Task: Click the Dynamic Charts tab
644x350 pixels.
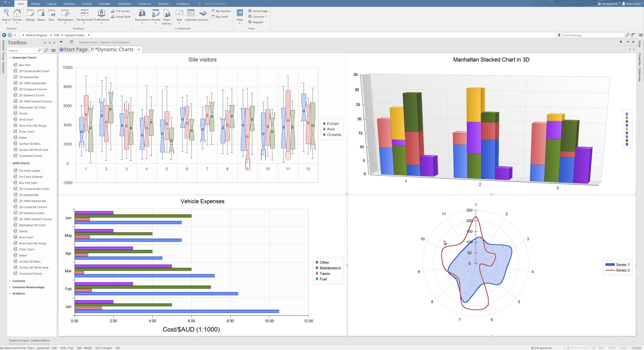Action: coord(114,49)
